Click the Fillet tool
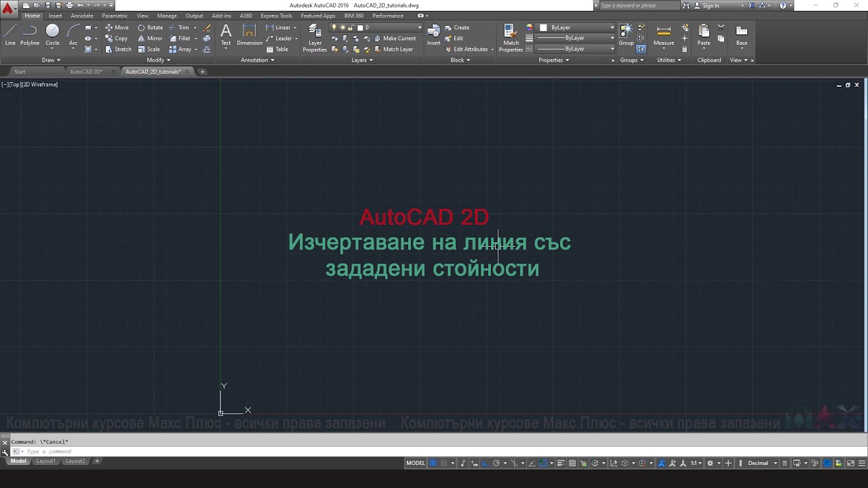 point(180,39)
